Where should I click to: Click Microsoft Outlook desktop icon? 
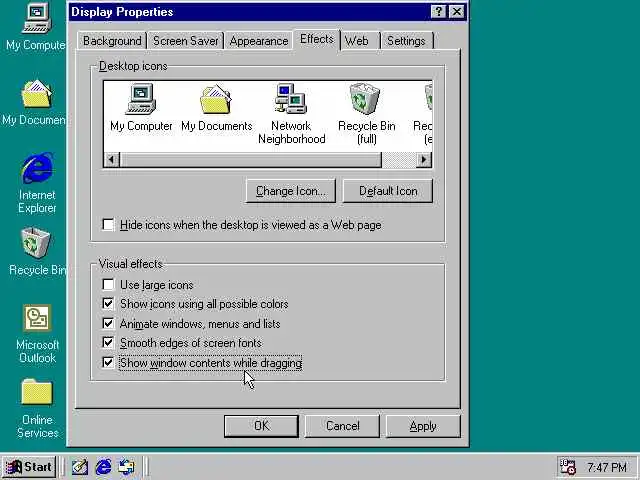click(37, 334)
